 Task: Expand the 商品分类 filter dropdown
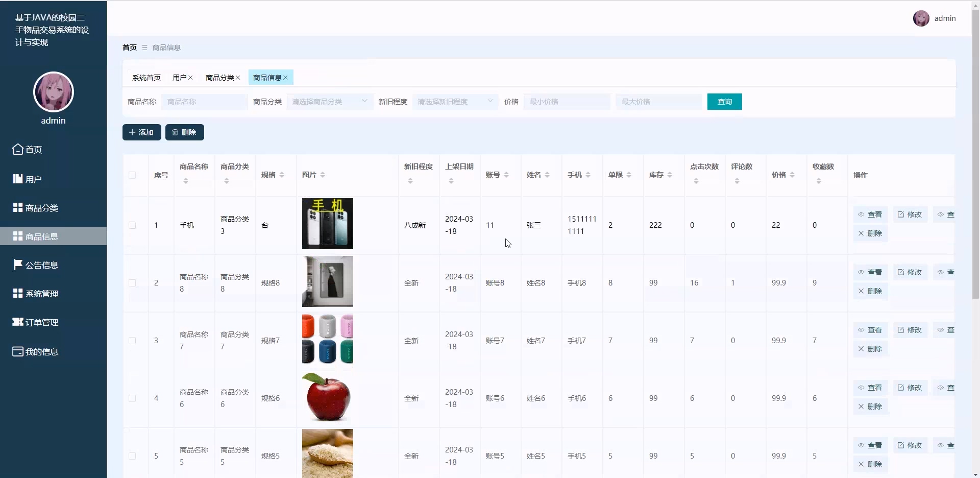(x=329, y=102)
